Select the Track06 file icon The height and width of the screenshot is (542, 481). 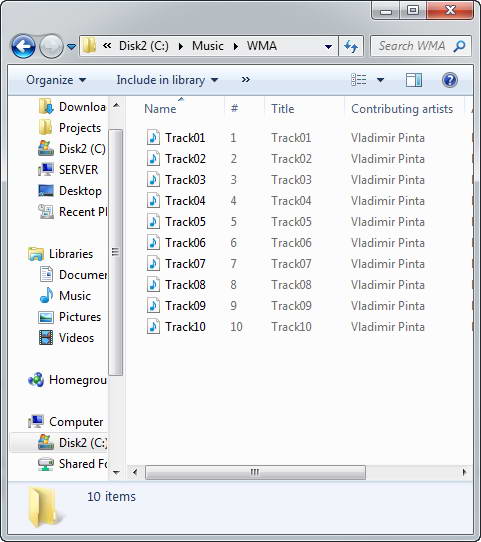(x=153, y=243)
